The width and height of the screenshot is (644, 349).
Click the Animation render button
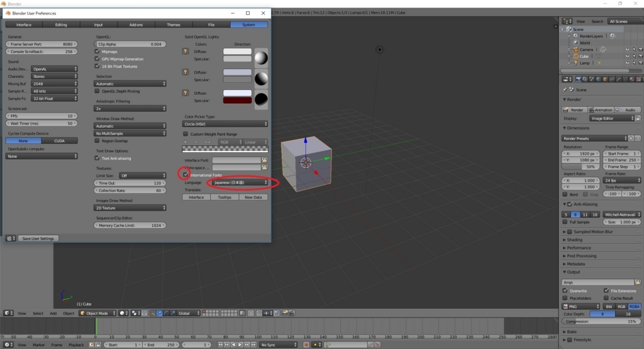[x=601, y=109]
